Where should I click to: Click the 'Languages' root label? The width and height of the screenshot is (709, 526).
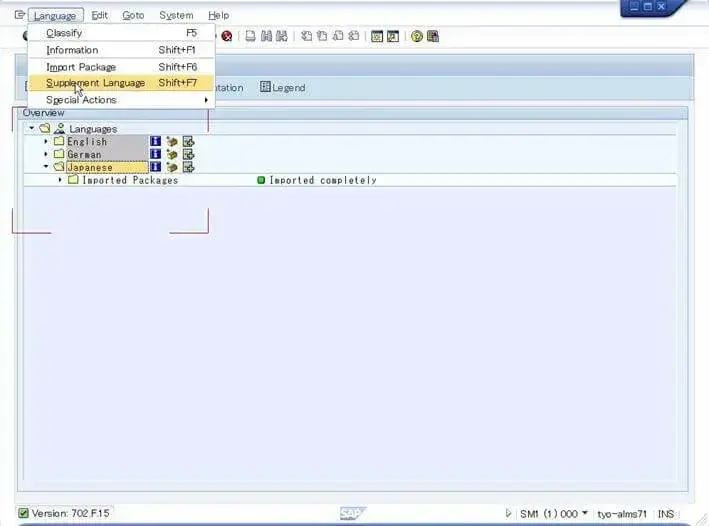coord(93,129)
